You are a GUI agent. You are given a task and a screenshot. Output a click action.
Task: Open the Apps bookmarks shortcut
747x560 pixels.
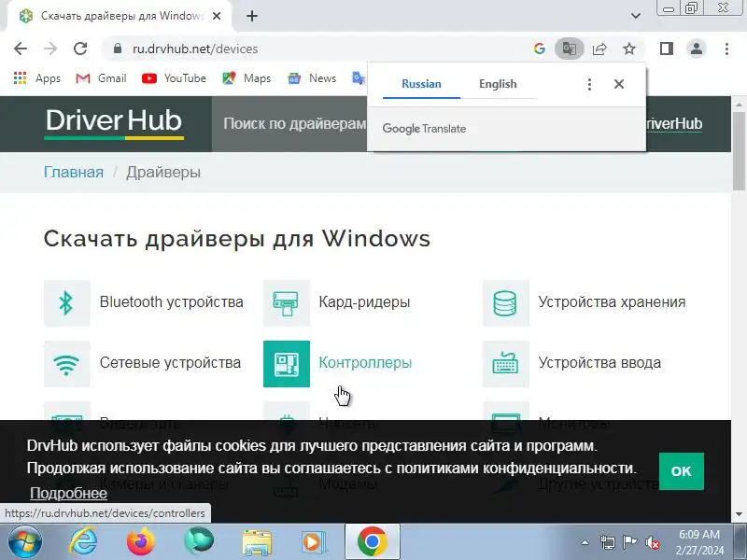click(x=37, y=78)
